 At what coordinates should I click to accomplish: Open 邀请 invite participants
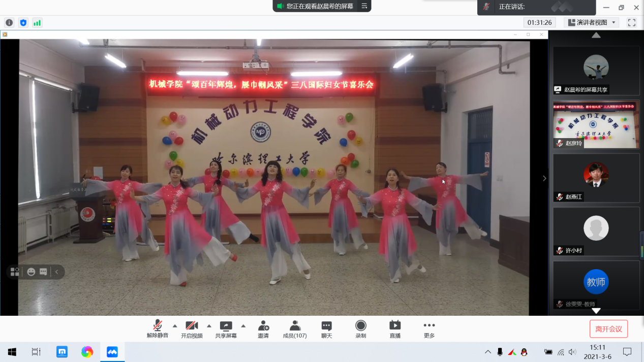tap(263, 329)
